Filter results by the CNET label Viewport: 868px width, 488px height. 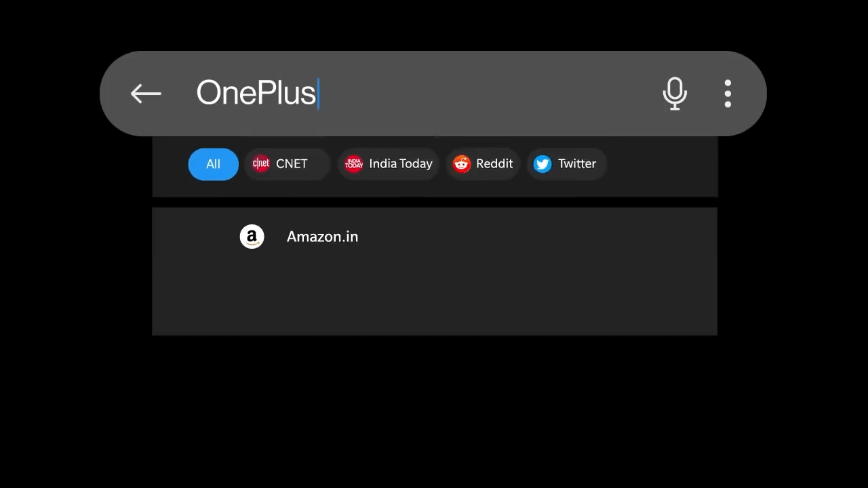[292, 164]
